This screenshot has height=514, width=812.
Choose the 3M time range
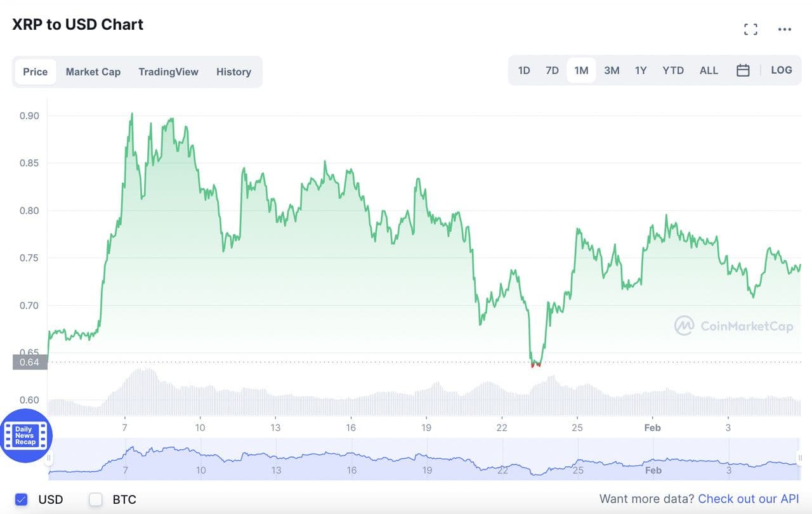coord(612,70)
